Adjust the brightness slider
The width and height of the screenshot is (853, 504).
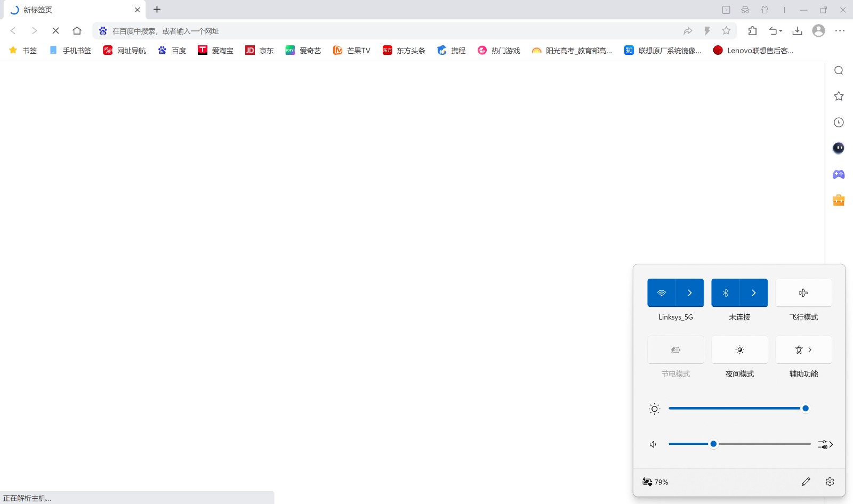point(739,409)
